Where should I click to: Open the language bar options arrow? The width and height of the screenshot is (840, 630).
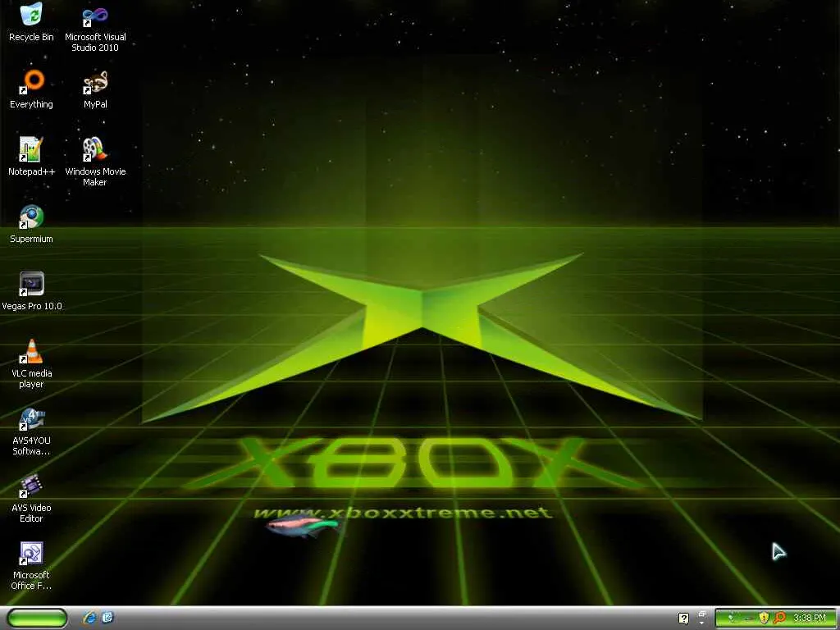[702, 623]
